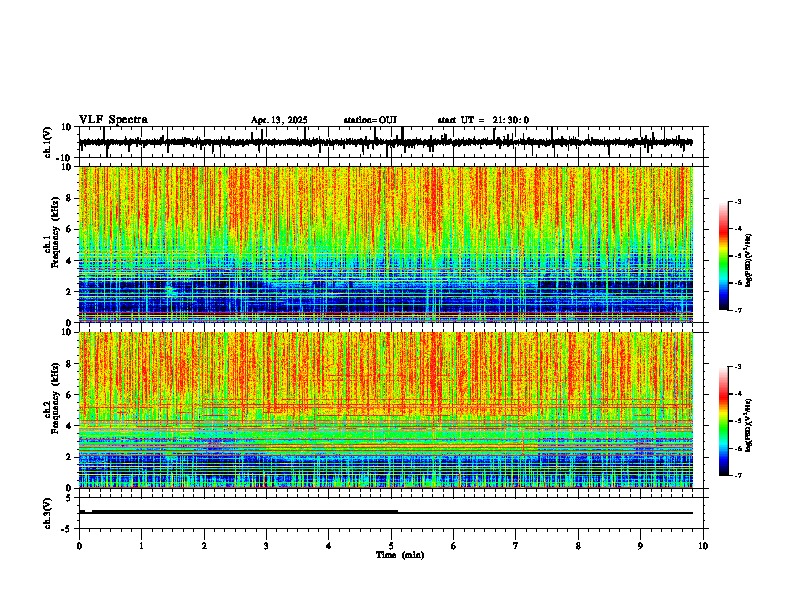
Task: Click the ch.1 voltage waveform trace panel
Action: point(391,142)
